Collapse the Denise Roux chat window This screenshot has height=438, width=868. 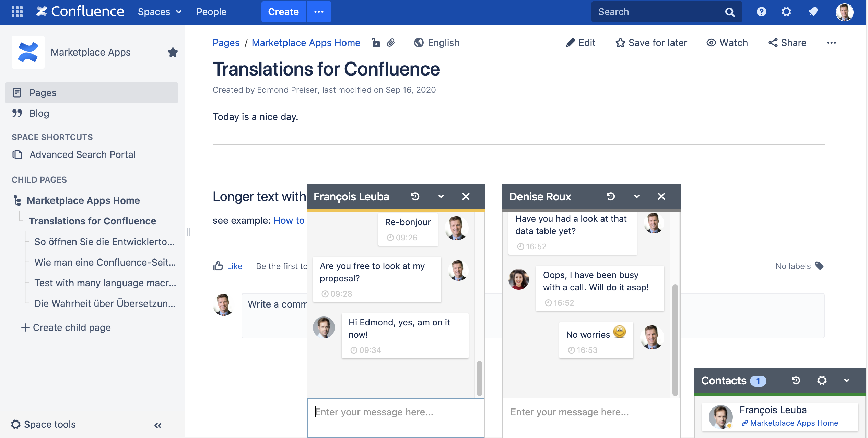tap(636, 196)
